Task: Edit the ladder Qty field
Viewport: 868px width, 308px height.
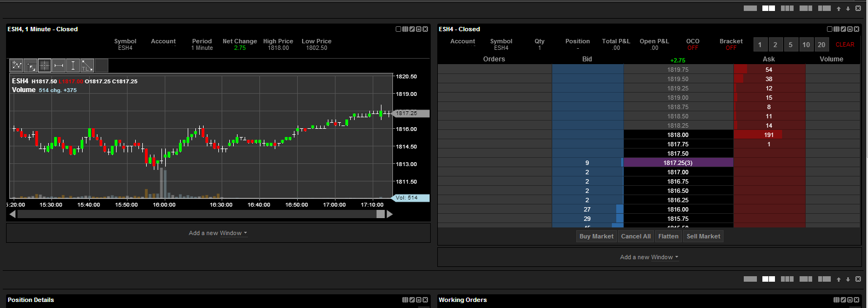Action: [x=540, y=48]
